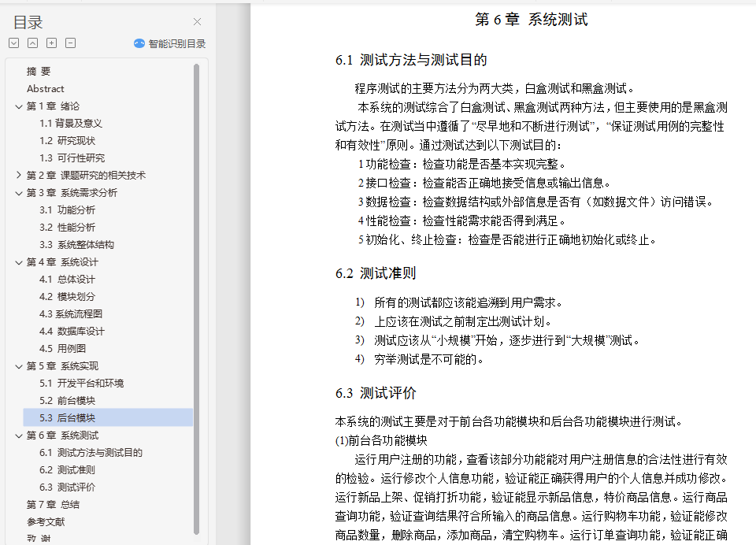Screen dimensions: 756x545
Task: Select 第7章 总结 heading
Action: coord(53,505)
